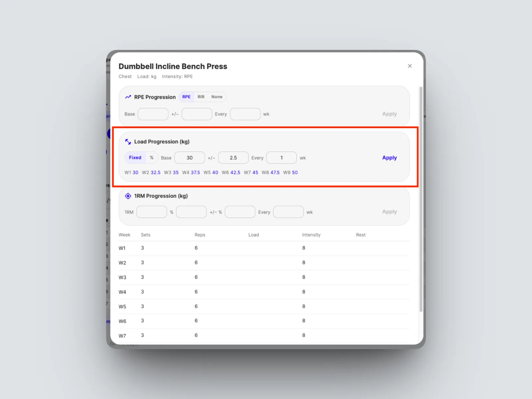532x399 pixels.
Task: Click the W9 50 preview value
Action: pos(290,173)
